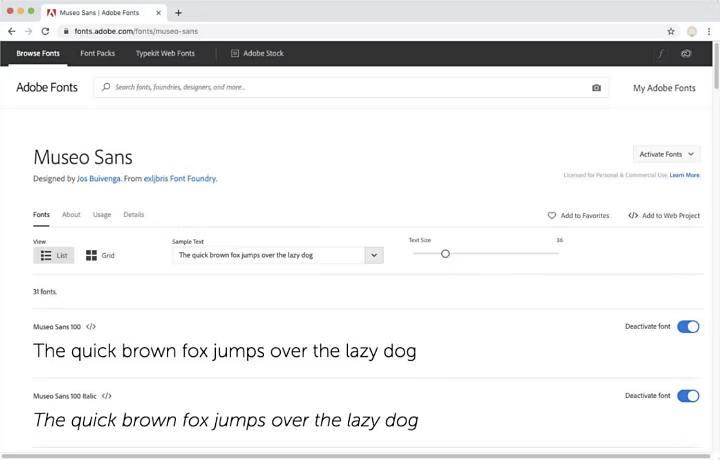Deactivate Museo Sans 100 font toggle
Screen dimensions: 720x460
[688, 326]
